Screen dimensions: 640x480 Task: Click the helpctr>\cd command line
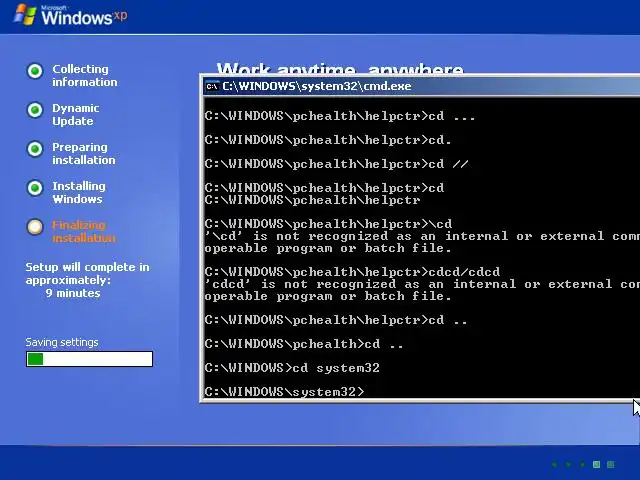point(328,224)
